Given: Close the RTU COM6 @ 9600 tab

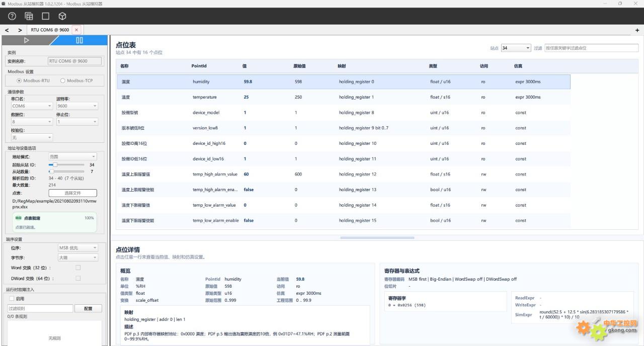Looking at the screenshot, I should pos(76,30).
